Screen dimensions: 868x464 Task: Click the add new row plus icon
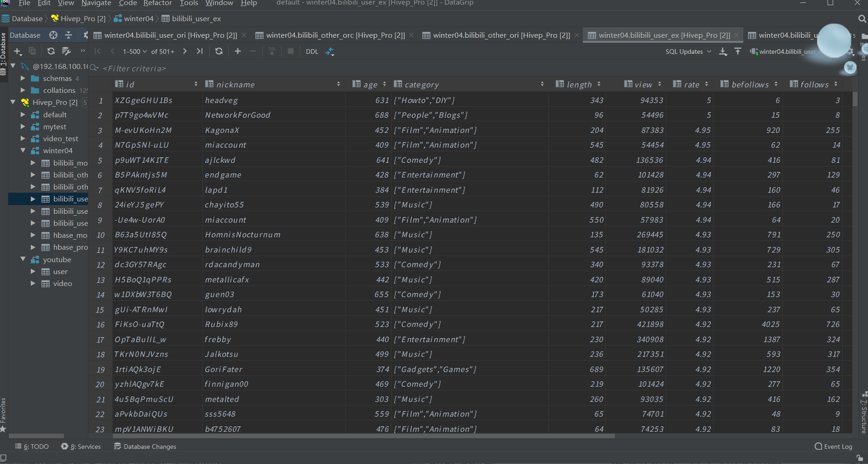click(238, 51)
